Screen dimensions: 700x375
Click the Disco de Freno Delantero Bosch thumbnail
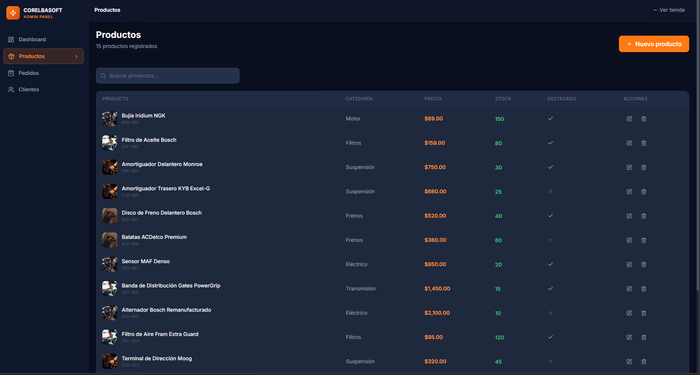click(110, 216)
